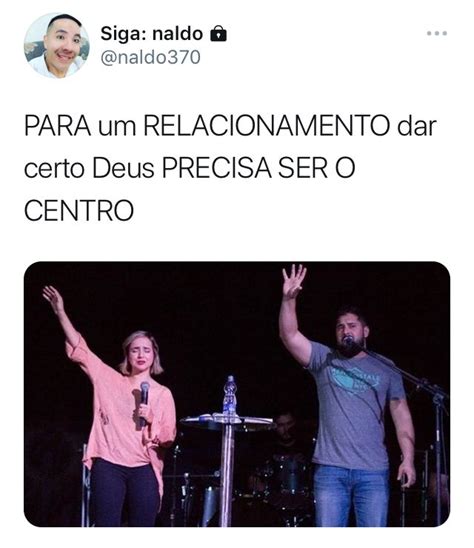Click the display name "Siga: naldo"
The width and height of the screenshot is (474, 548).
click(x=152, y=34)
